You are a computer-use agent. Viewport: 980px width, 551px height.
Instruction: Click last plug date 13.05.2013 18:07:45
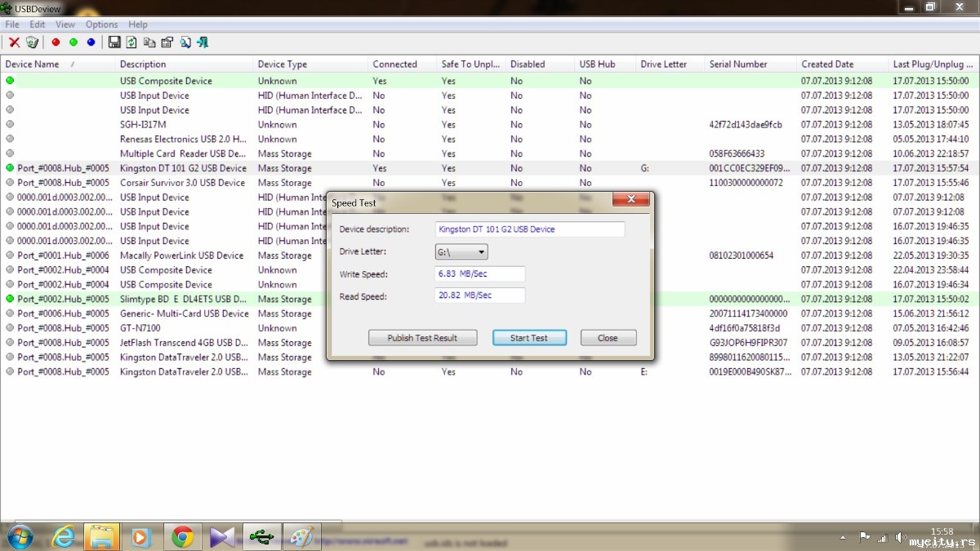tap(931, 125)
